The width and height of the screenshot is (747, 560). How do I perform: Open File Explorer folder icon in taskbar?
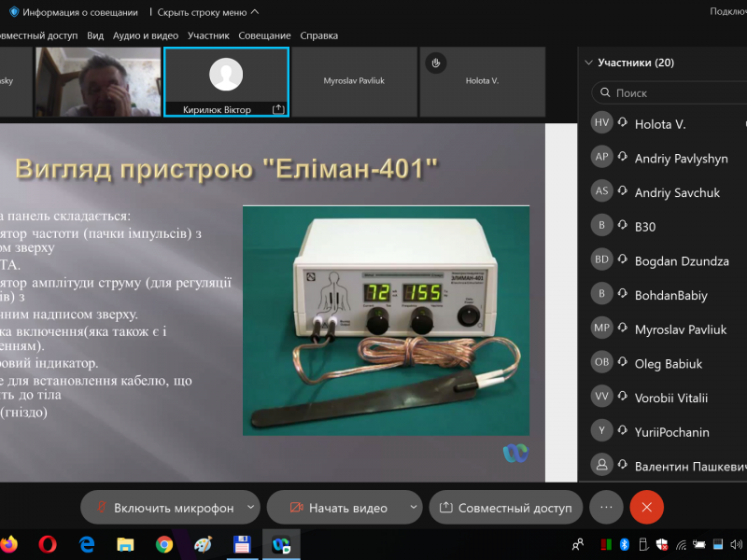pos(126,543)
